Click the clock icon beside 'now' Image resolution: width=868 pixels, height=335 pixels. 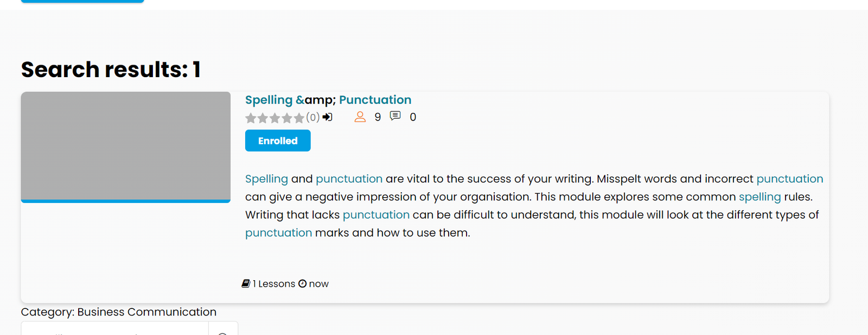pyautogui.click(x=303, y=283)
